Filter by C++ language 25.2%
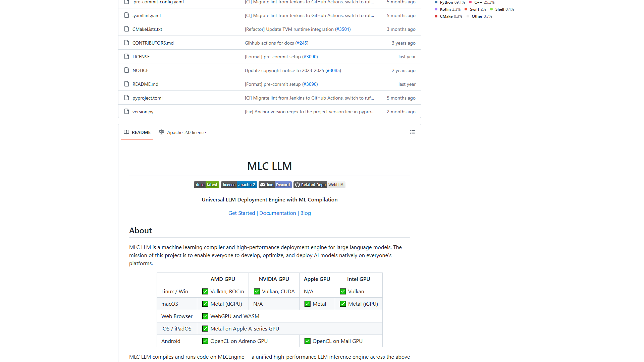This screenshot has width=644, height=362. pos(482,2)
